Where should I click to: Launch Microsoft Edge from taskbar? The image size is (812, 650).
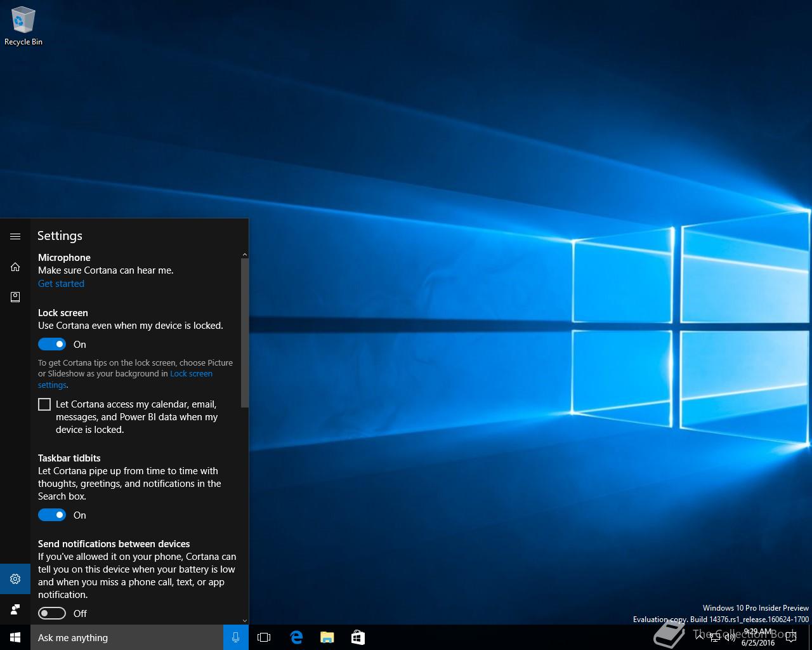point(296,637)
